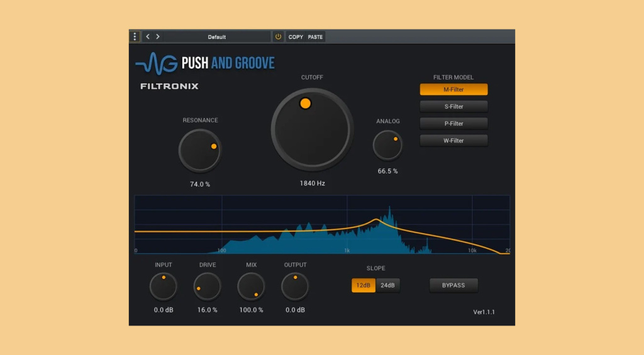Click the Ver1.1.1 version label
Image resolution: width=644 pixels, height=355 pixels.
(484, 312)
